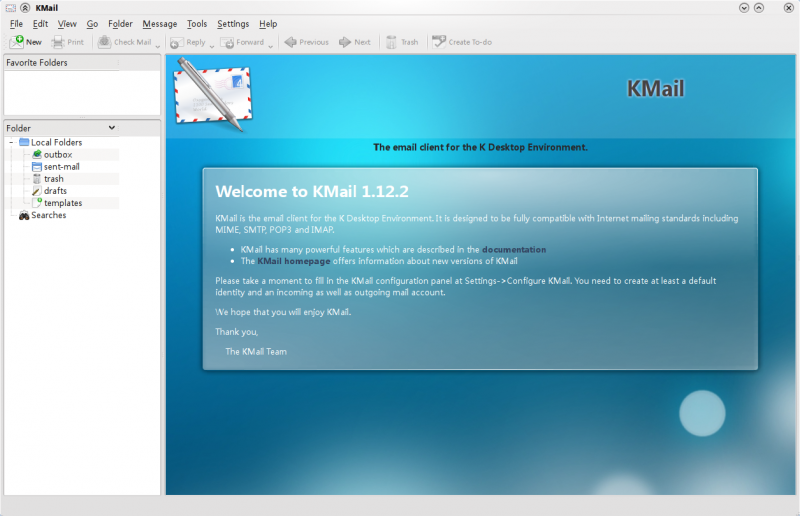Open the Folder menu
The image size is (800, 516).
tap(120, 24)
